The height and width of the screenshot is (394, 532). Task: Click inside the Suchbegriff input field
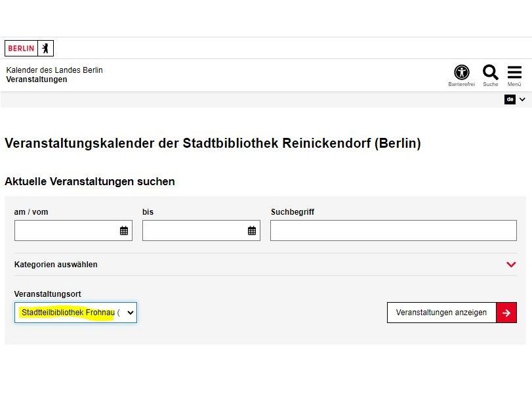[x=394, y=230]
